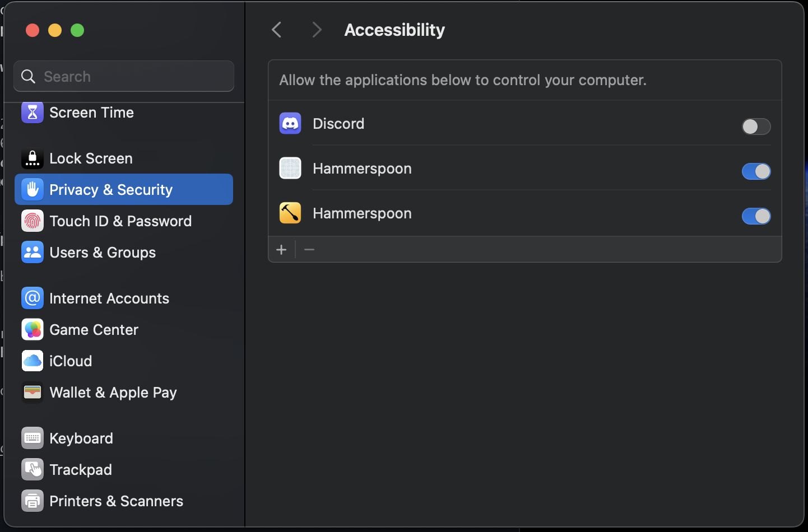Click the Discord app icon
The height and width of the screenshot is (532, 808).
[x=290, y=124]
